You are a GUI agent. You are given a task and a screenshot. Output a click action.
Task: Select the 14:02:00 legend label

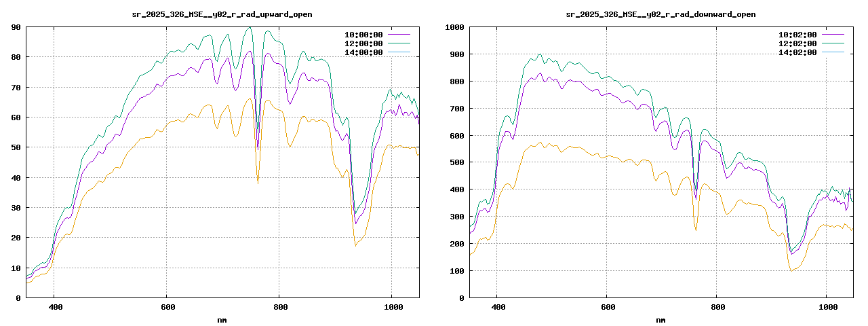pos(797,52)
